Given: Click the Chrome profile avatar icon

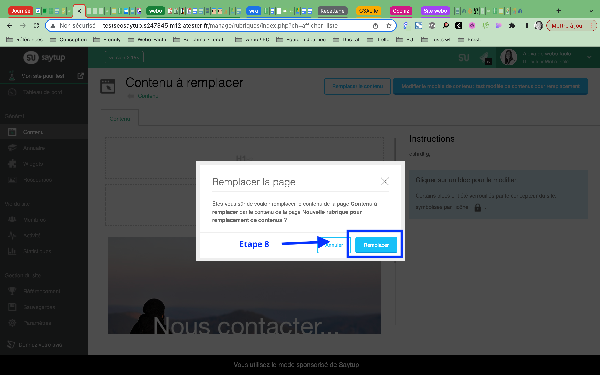Looking at the screenshot, I should coord(538,26).
